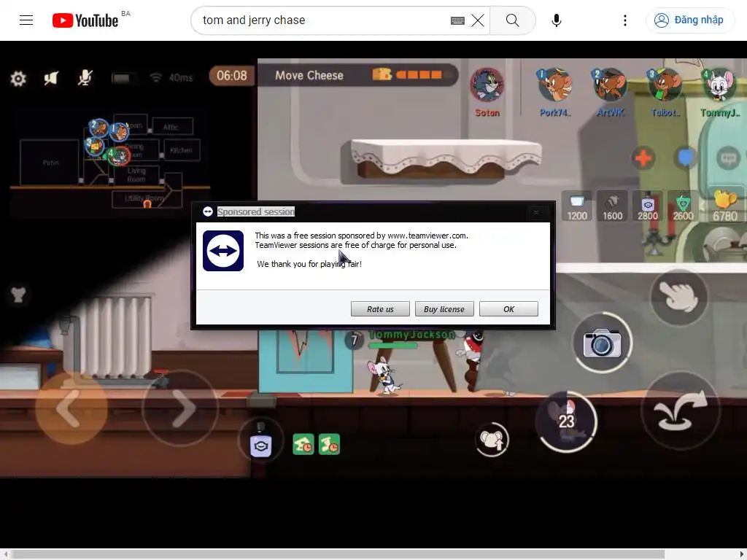The height and width of the screenshot is (560, 747).
Task: Run search with magnifier button
Action: click(x=513, y=20)
